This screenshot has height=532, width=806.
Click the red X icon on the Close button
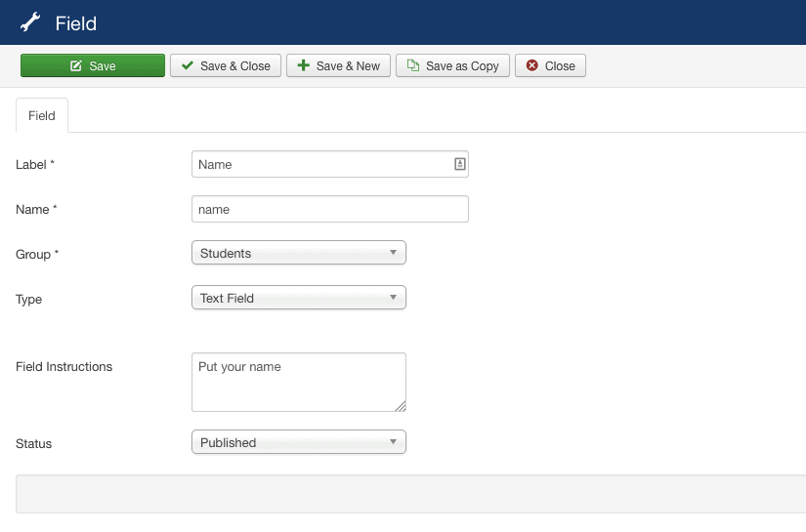(x=531, y=66)
